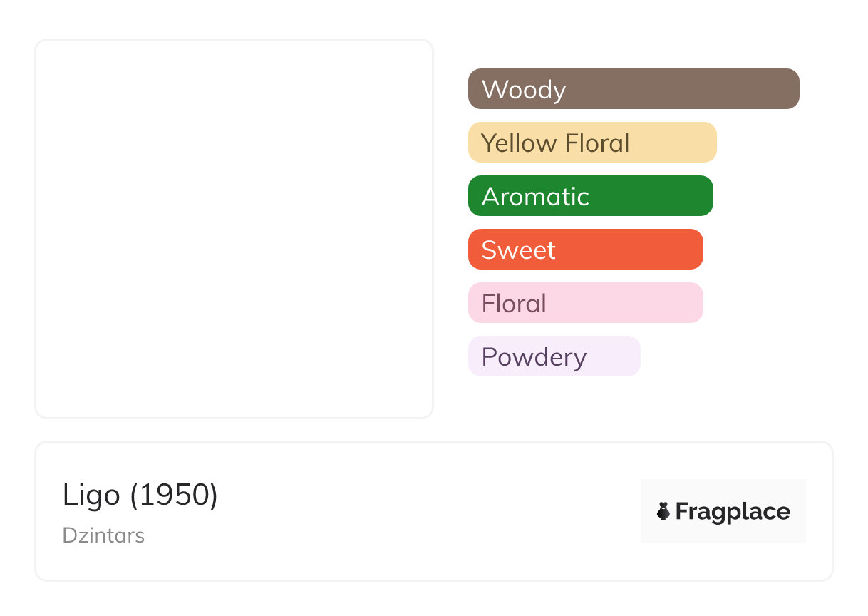The image size is (868, 616).
Task: Select the Woody accord bar
Action: pyautogui.click(x=634, y=89)
